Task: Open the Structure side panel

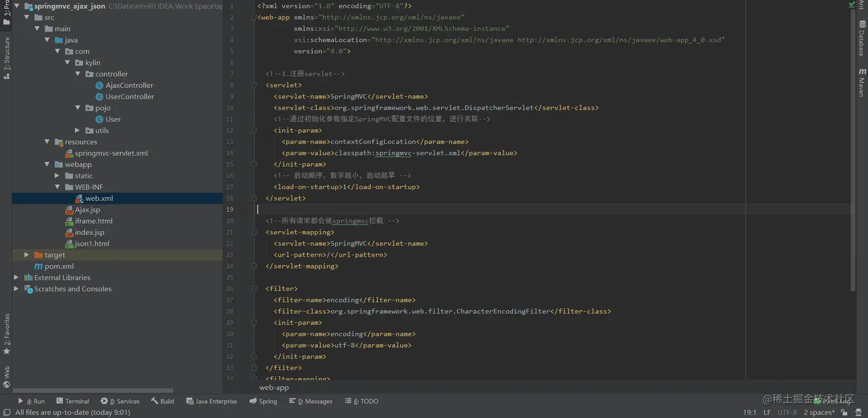Action: (6, 58)
